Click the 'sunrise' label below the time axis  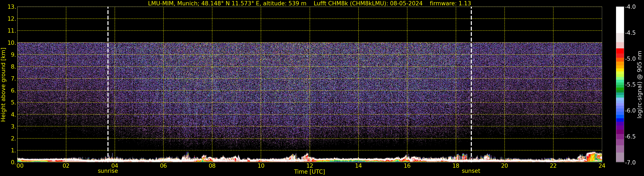108,171
